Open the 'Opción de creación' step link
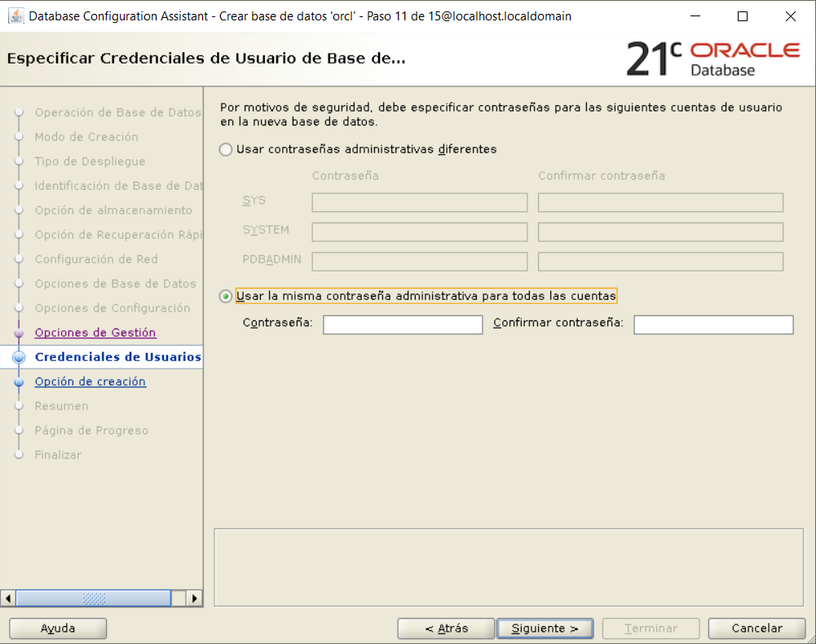The width and height of the screenshot is (816, 644). (90, 382)
